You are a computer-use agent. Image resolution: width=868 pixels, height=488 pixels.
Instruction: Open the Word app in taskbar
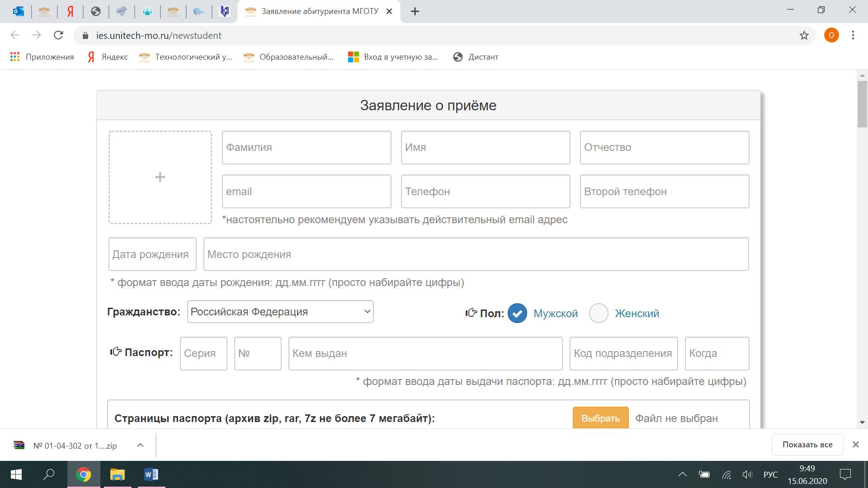pos(151,474)
